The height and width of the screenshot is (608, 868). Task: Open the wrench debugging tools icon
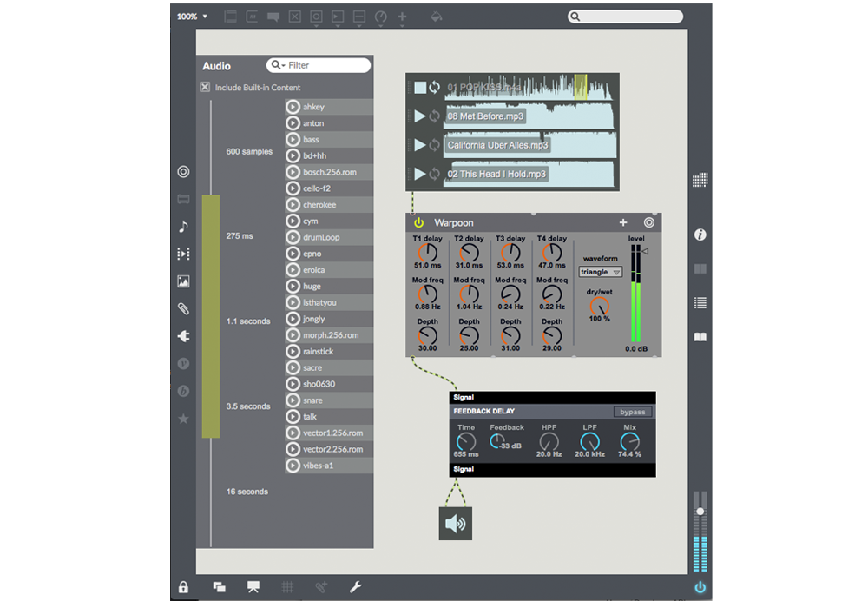click(x=355, y=587)
